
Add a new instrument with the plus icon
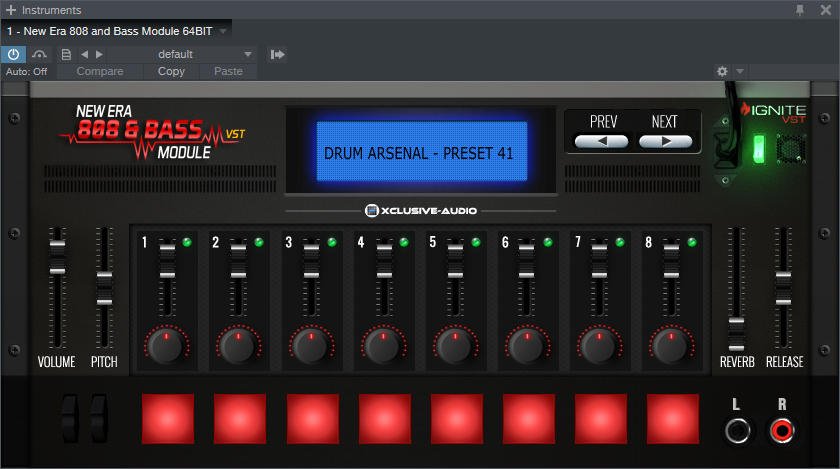(11, 10)
